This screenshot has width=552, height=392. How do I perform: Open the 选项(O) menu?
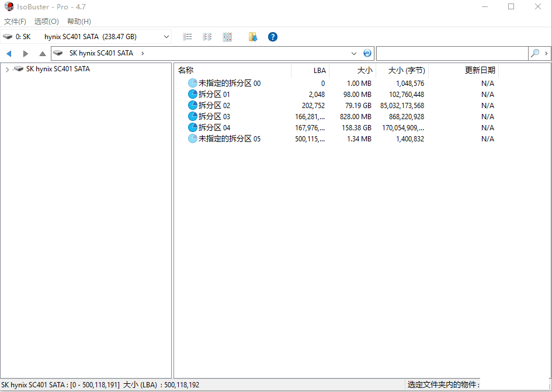pos(47,22)
